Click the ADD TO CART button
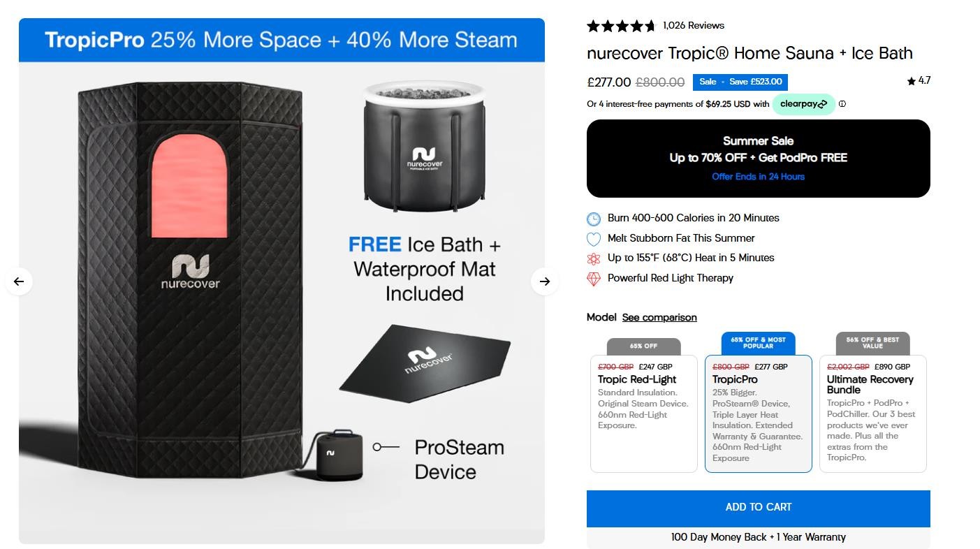The height and width of the screenshot is (549, 980). (x=759, y=508)
